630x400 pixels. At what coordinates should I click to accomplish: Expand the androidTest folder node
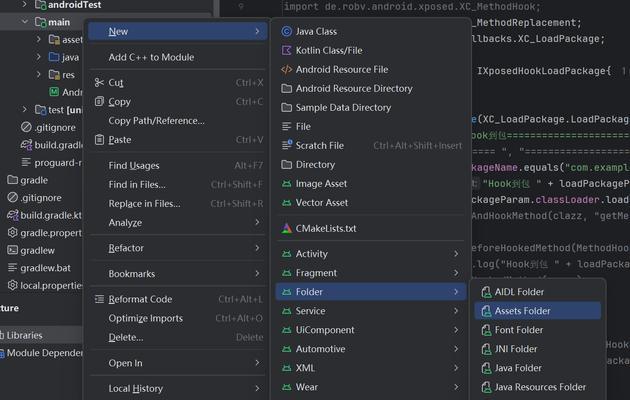(x=25, y=4)
